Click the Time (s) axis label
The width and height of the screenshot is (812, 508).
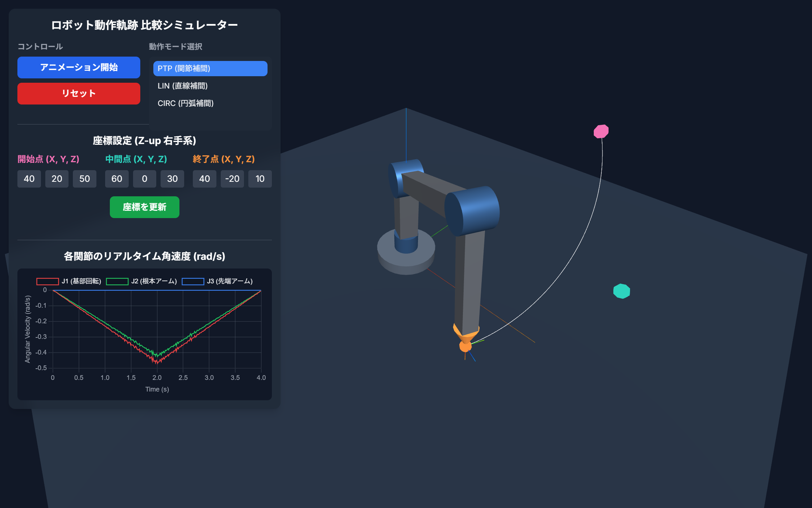pos(157,389)
